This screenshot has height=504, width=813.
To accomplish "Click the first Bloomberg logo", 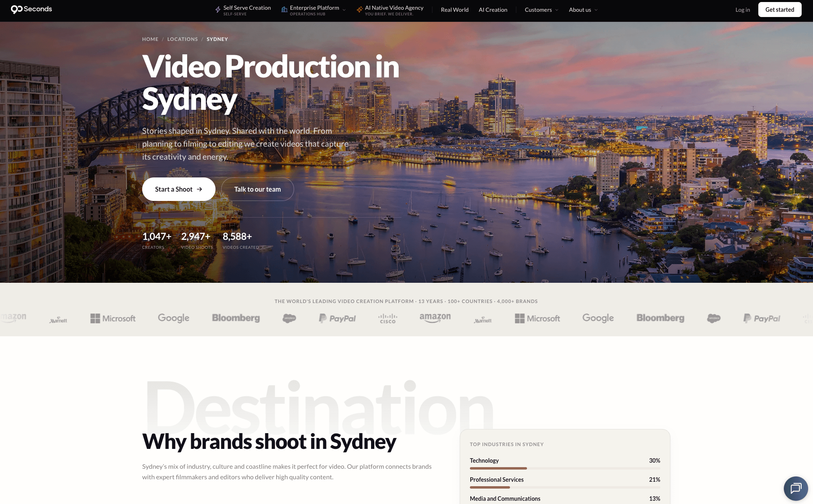I will (x=236, y=318).
